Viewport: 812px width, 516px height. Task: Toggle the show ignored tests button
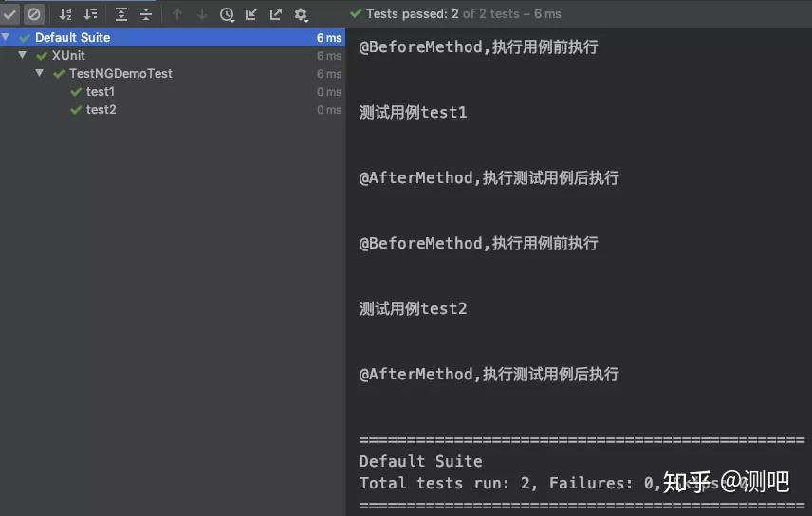(34, 14)
